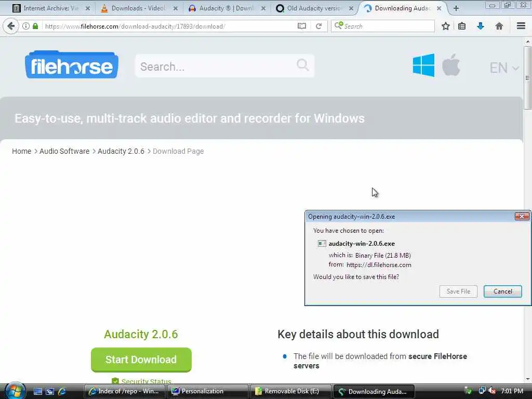
Task: Click the search engine selector in Firefox search
Action: tap(339, 26)
